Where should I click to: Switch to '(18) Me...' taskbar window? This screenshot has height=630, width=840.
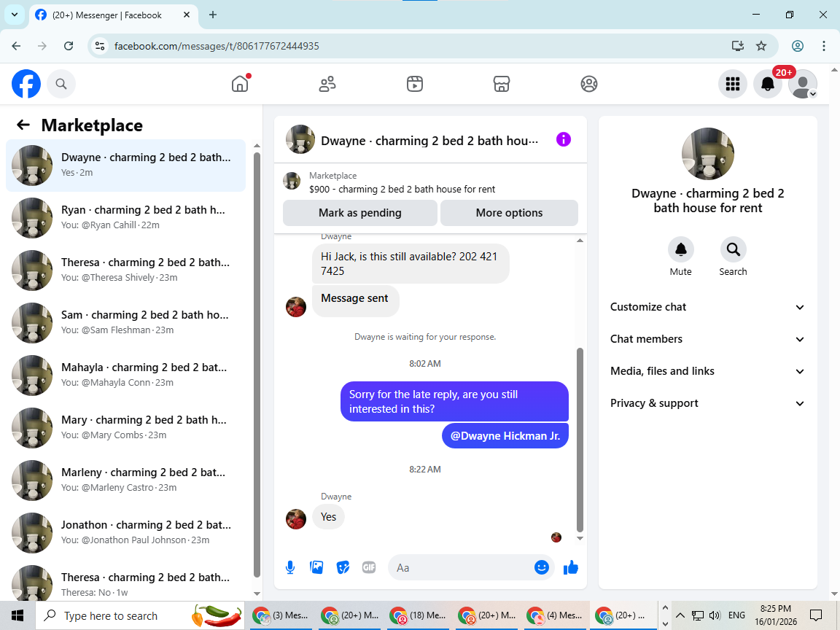point(417,615)
